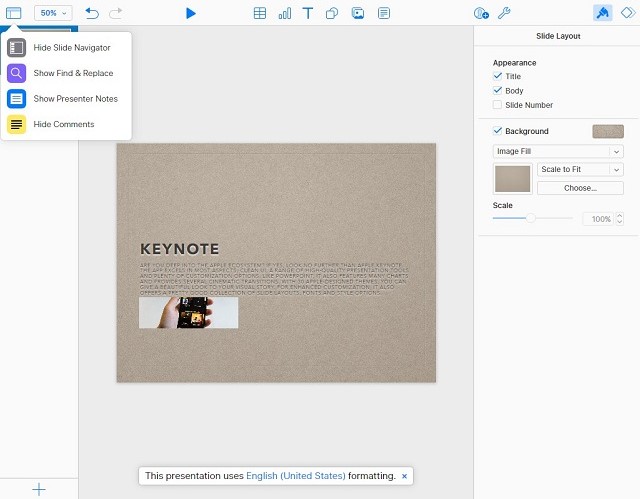Add a new slide with plus button
This screenshot has height=499, width=640.
point(39,489)
